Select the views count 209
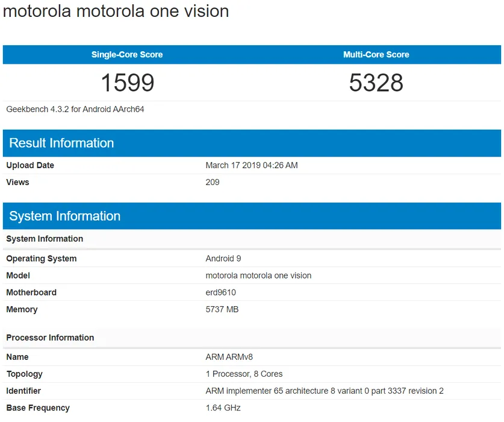Image resolution: width=504 pixels, height=422 pixels. (x=213, y=182)
